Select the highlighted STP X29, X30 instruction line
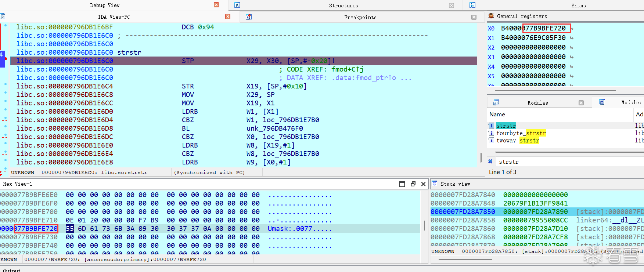The image size is (644, 272). 244,61
